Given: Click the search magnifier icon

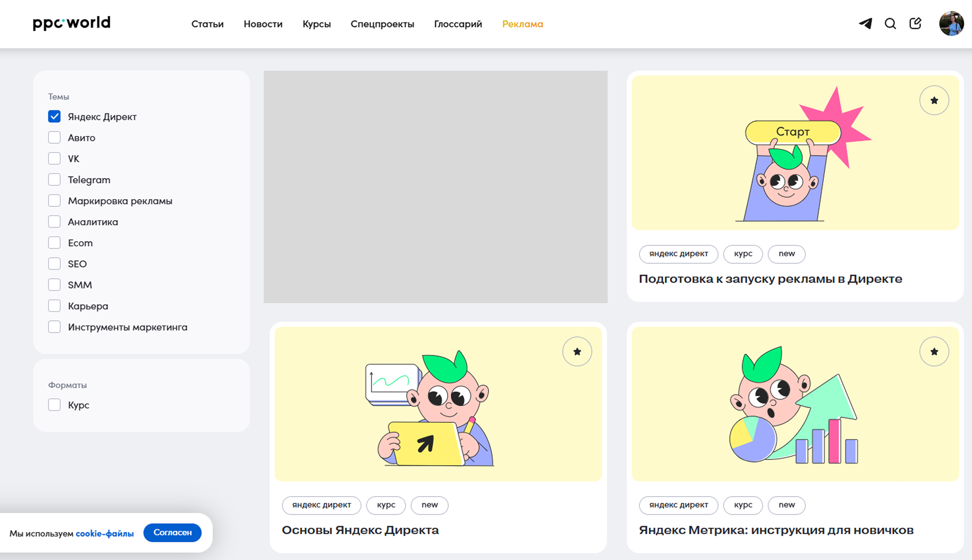Looking at the screenshot, I should point(890,24).
